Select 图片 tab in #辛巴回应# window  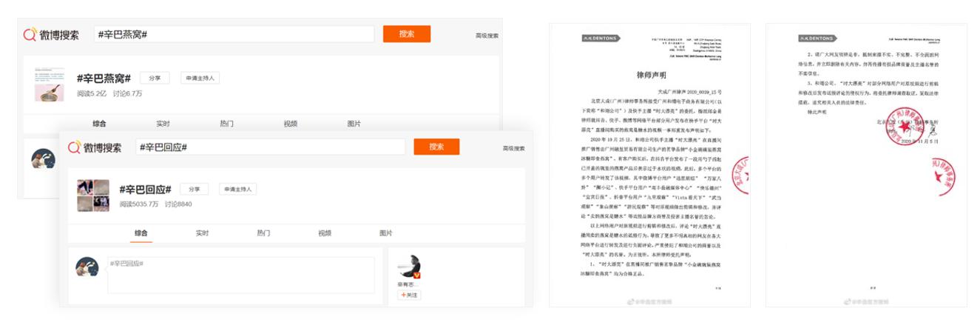(386, 233)
